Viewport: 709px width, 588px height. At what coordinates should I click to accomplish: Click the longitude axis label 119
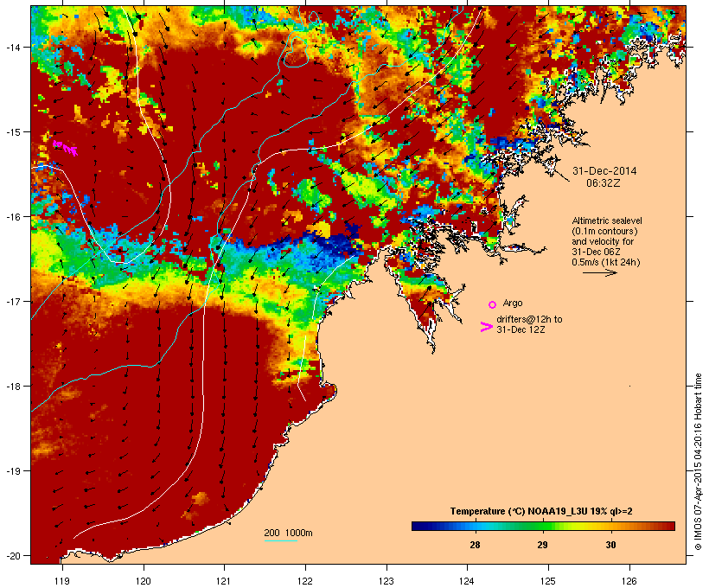(62, 581)
